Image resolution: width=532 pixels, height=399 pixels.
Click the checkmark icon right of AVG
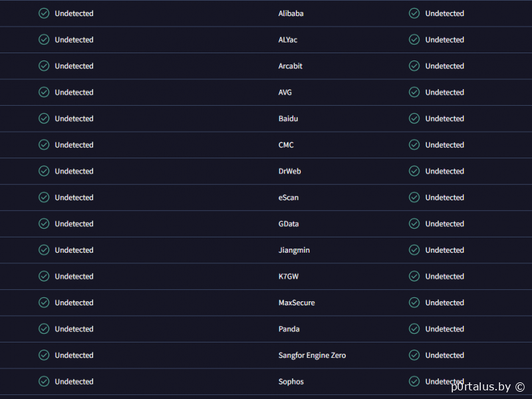pyautogui.click(x=414, y=92)
